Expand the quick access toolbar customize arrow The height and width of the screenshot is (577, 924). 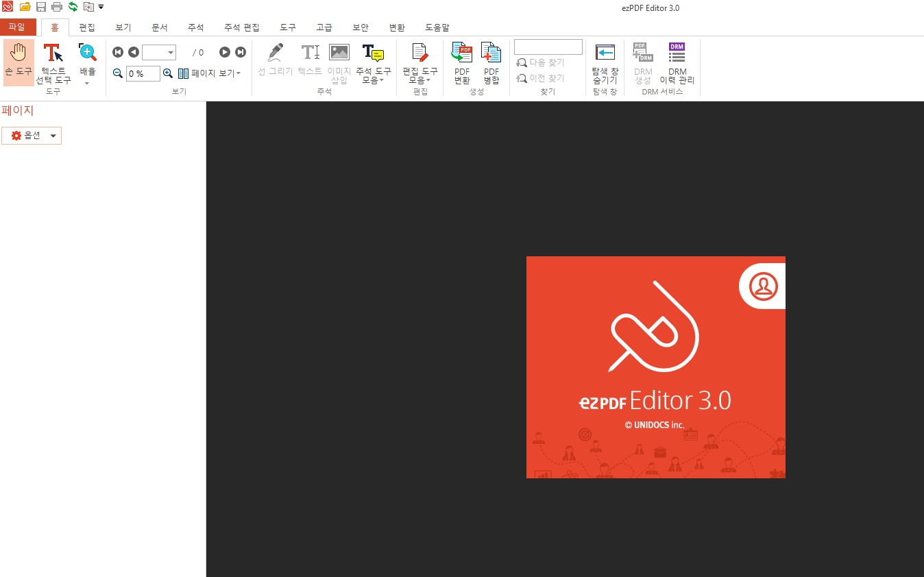pos(101,7)
